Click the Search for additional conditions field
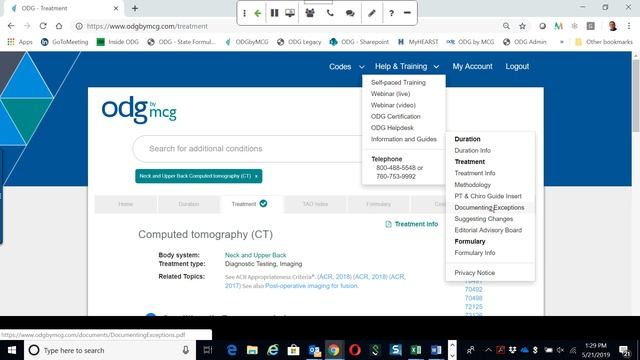 247,149
